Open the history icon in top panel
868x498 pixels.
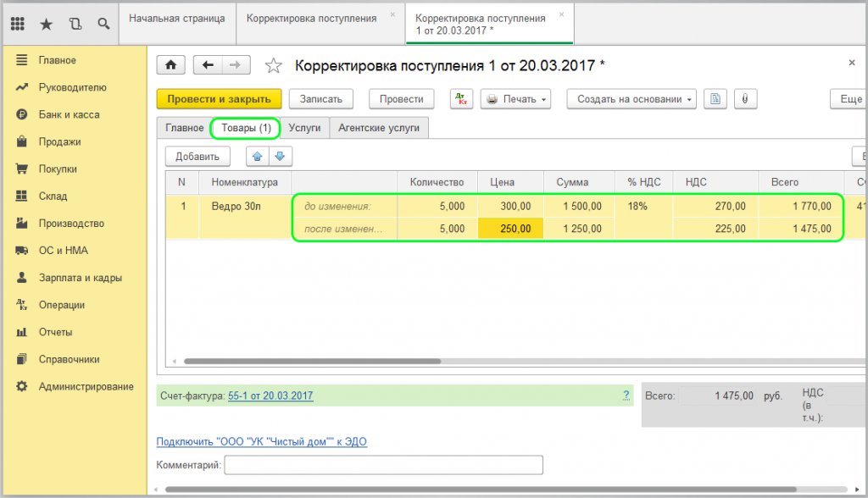click(75, 24)
